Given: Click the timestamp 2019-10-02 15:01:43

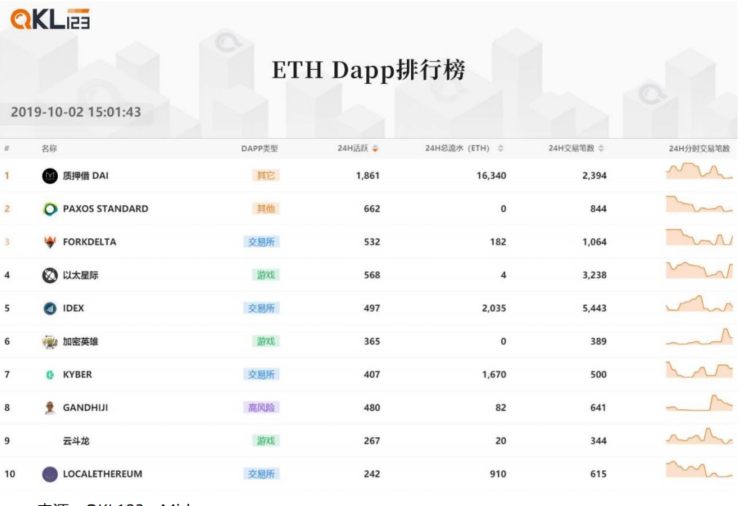Looking at the screenshot, I should pos(76,112).
